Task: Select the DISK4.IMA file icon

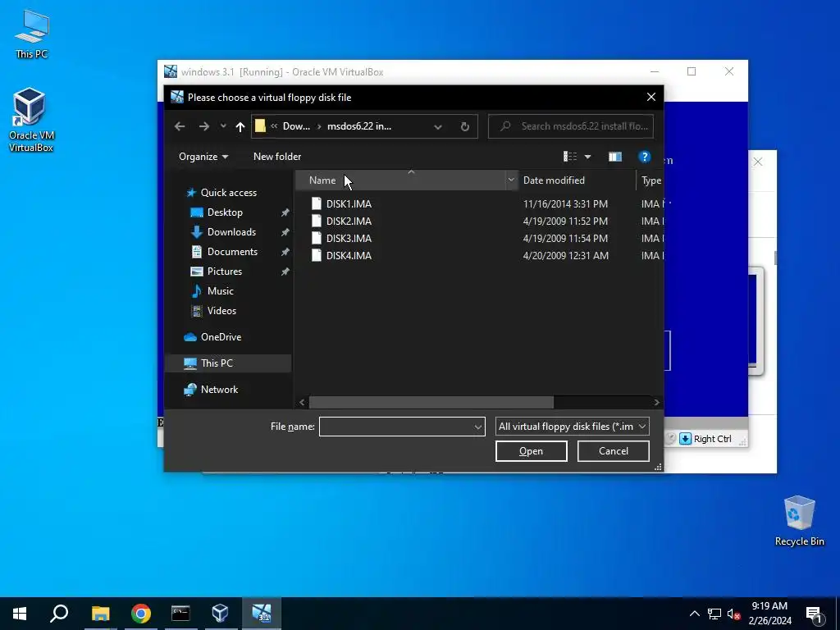Action: point(317,256)
